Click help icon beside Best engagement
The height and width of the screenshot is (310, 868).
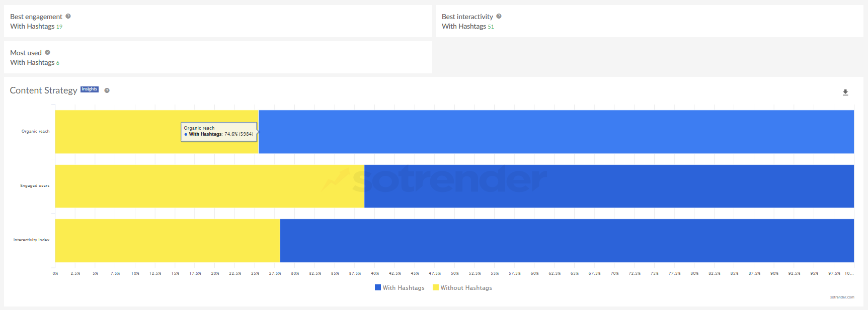pyautogui.click(x=68, y=16)
